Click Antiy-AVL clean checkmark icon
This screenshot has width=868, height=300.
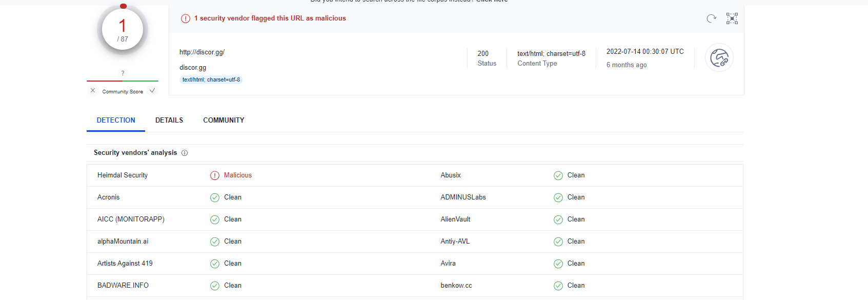click(x=558, y=242)
